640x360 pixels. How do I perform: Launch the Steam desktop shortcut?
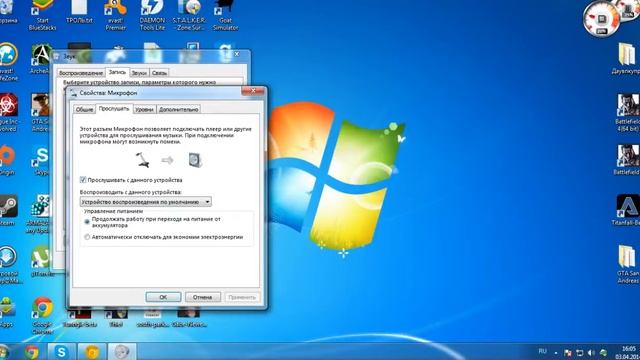point(8,211)
